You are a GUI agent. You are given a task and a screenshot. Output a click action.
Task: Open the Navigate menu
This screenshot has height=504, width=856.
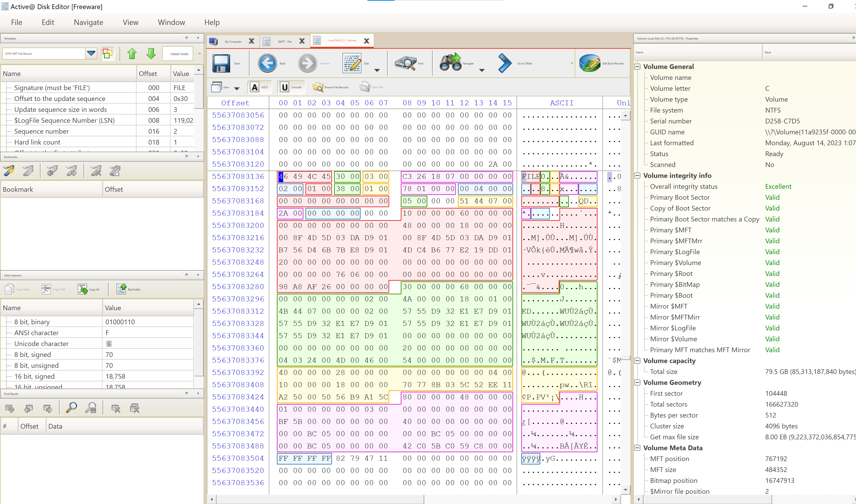[x=88, y=22]
